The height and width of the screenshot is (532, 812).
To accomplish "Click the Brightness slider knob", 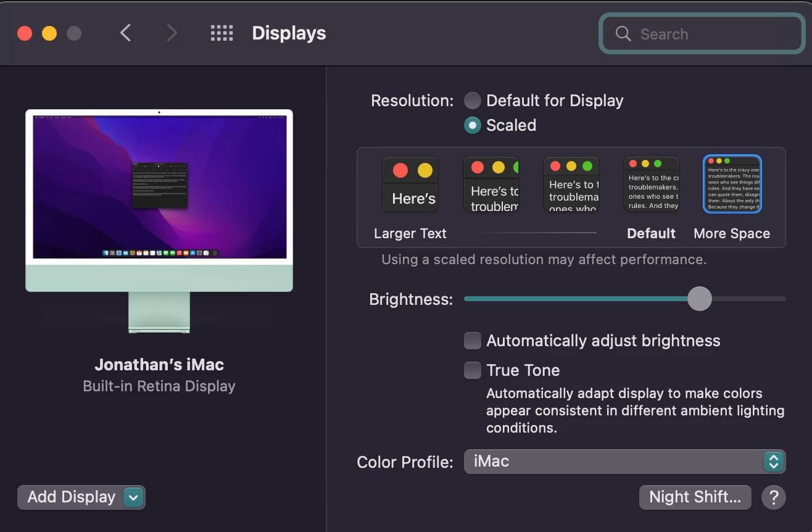I will [x=700, y=299].
